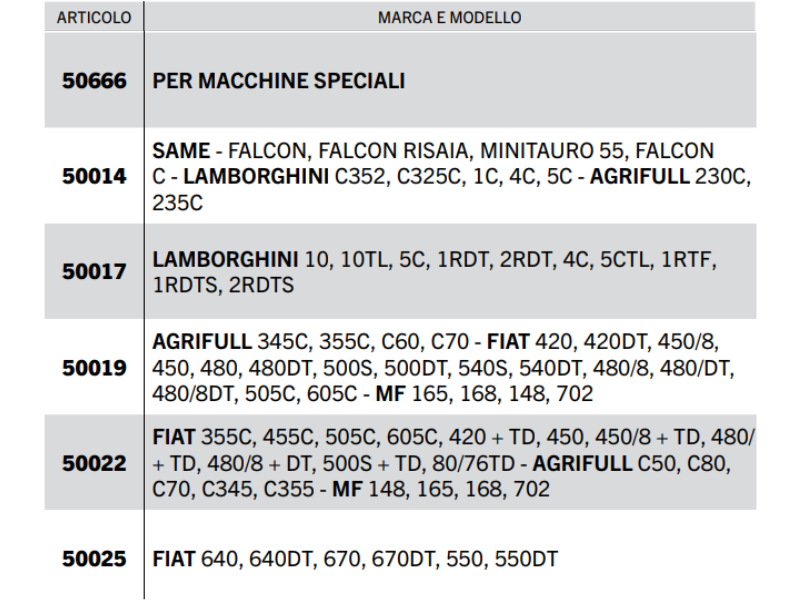The image size is (800, 600).
Task: Click the bold MF in row 50019
Action: (x=391, y=394)
